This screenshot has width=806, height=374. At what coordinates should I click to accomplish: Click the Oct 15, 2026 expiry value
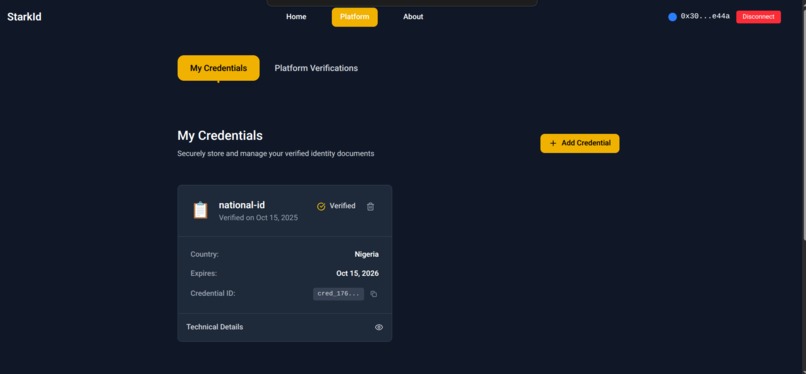click(x=358, y=273)
